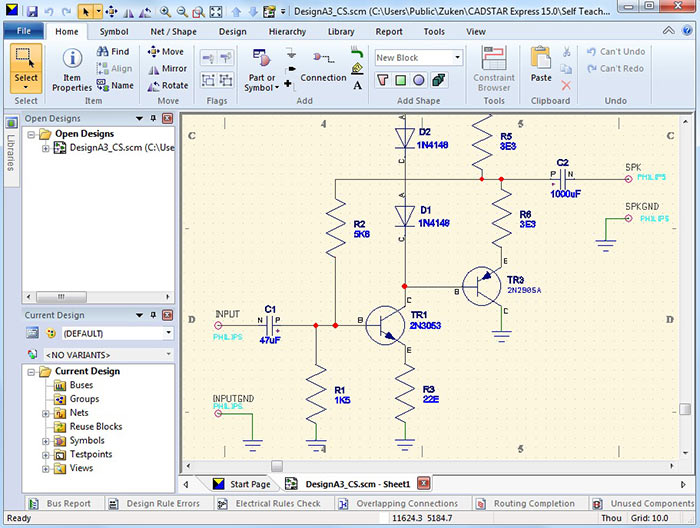Expand the Nets tree node
This screenshot has height=528, width=700.
46,413
